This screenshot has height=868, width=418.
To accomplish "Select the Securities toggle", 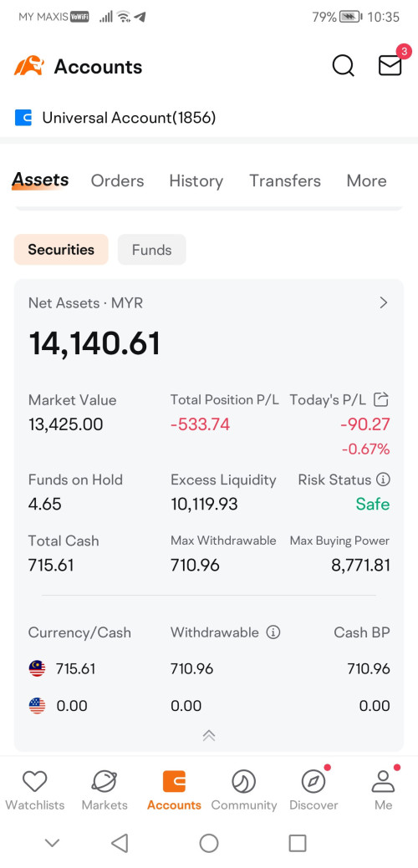I will coord(61,250).
